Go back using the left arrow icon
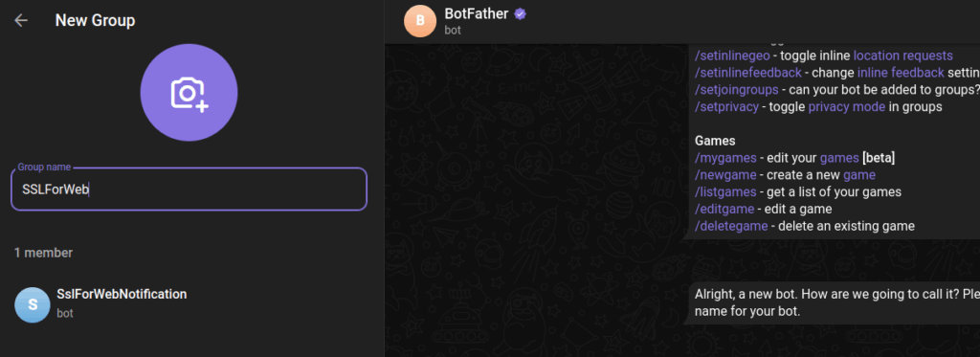Image resolution: width=980 pixels, height=357 pixels. point(21,21)
